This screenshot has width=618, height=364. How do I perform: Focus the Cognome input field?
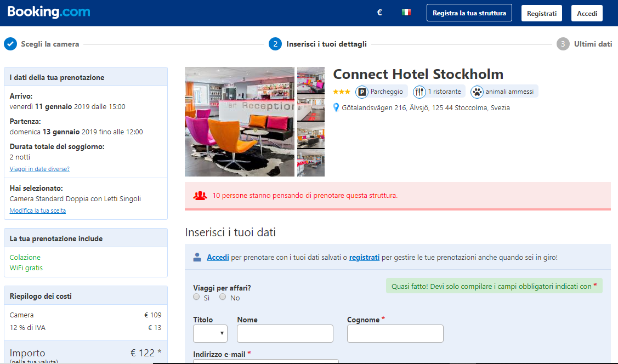395,334
